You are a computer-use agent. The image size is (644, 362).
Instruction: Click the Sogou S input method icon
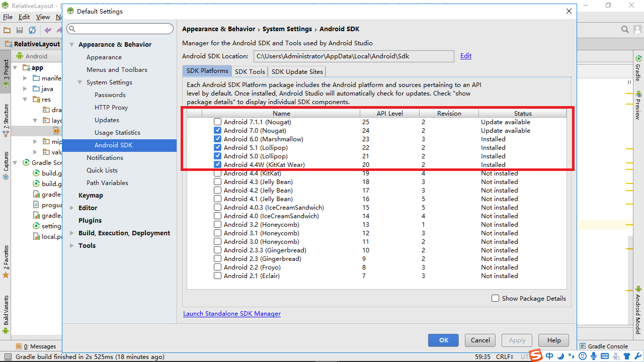tap(536, 356)
